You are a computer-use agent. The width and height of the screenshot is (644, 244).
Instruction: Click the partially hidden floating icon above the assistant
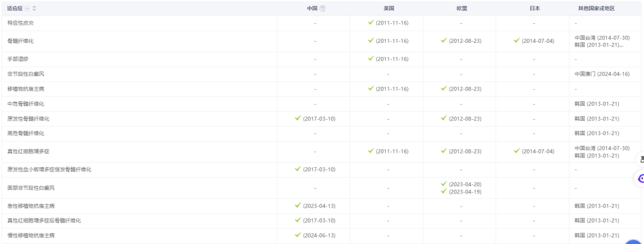point(641,159)
